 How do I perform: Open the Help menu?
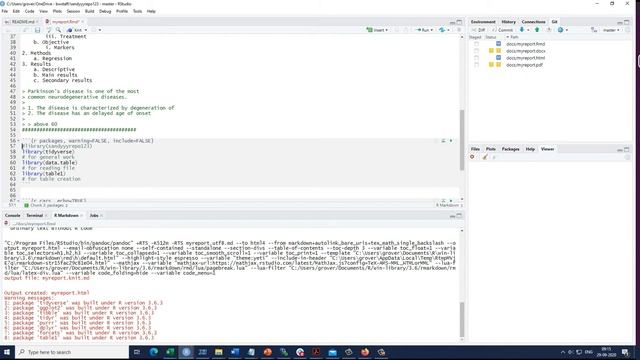tap(151, 11)
